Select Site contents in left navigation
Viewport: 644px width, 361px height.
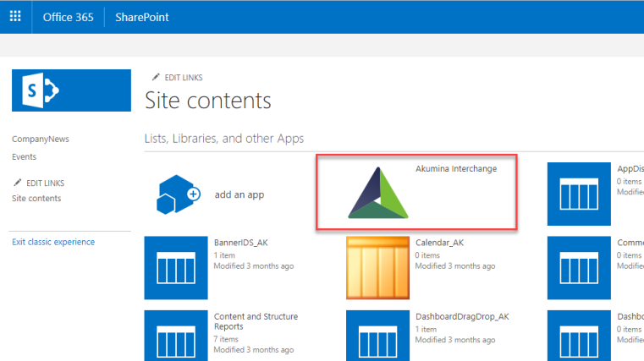click(36, 198)
